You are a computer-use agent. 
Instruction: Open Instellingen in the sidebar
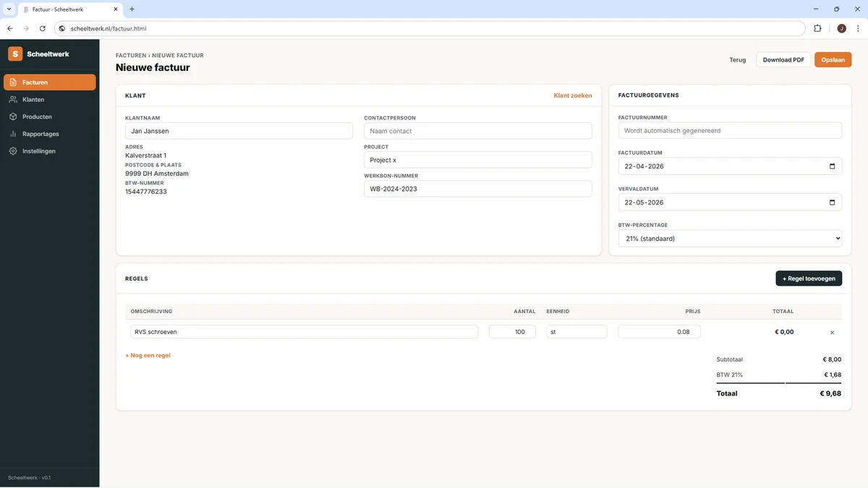click(x=50, y=151)
